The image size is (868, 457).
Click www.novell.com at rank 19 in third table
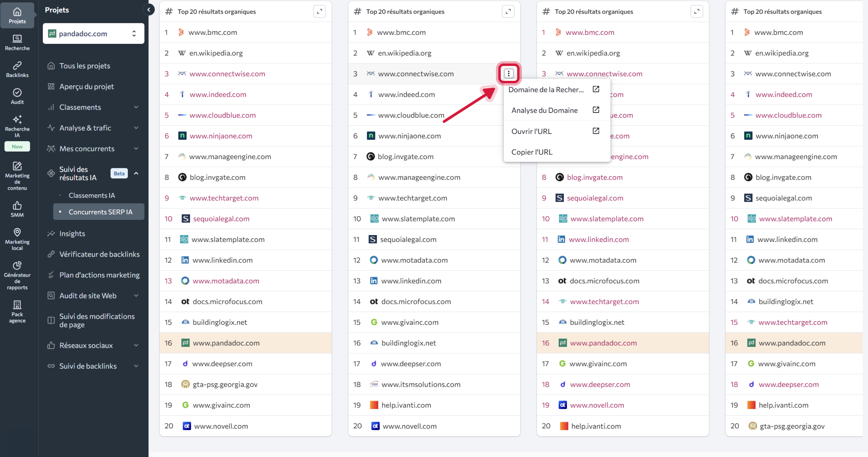pos(597,405)
